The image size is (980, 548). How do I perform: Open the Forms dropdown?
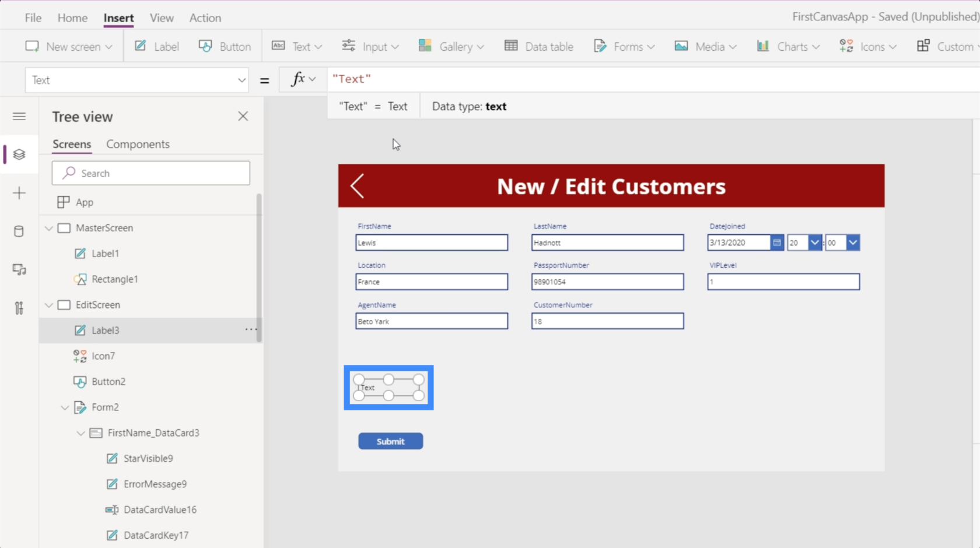point(624,47)
